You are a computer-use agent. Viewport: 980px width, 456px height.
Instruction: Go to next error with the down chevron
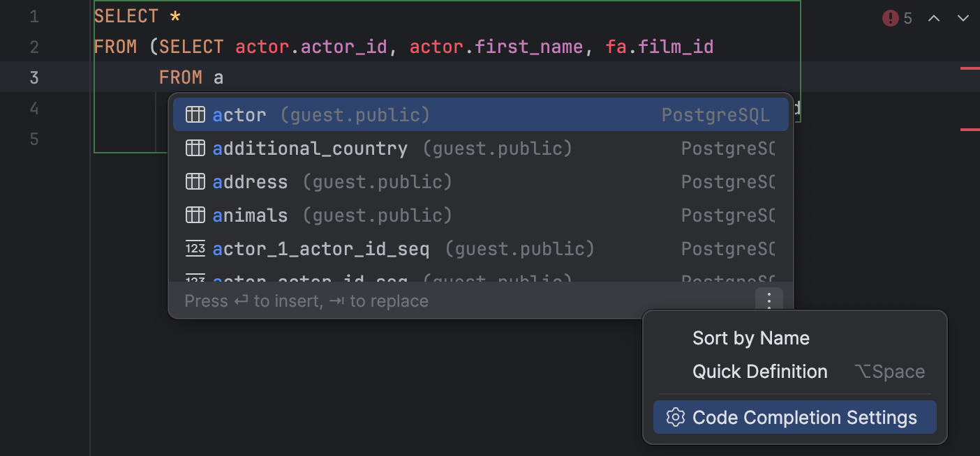tap(963, 18)
